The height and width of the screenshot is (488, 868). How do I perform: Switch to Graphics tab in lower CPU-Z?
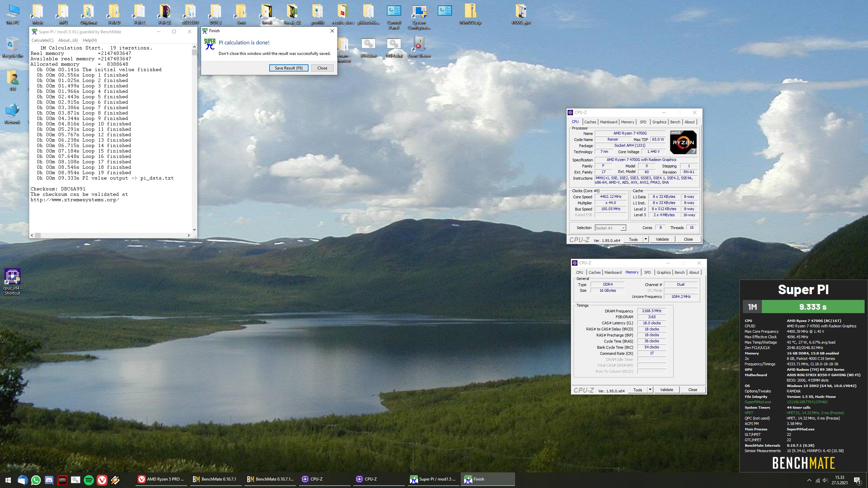(x=664, y=272)
